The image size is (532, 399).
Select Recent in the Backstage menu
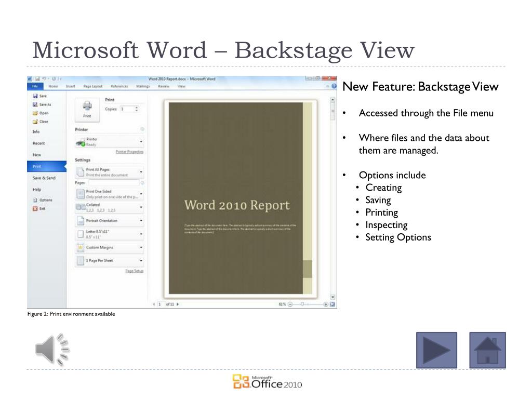click(38, 143)
